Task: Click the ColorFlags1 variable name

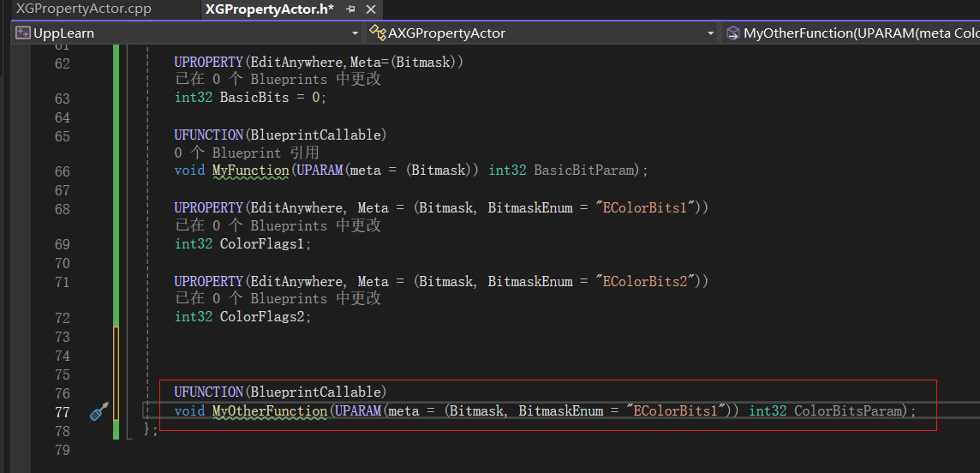Action: tap(262, 244)
